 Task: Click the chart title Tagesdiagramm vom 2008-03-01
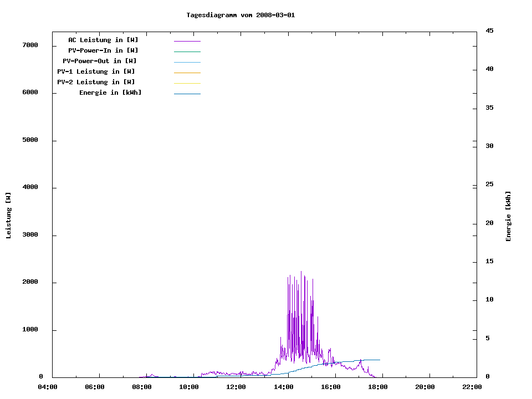(x=241, y=15)
